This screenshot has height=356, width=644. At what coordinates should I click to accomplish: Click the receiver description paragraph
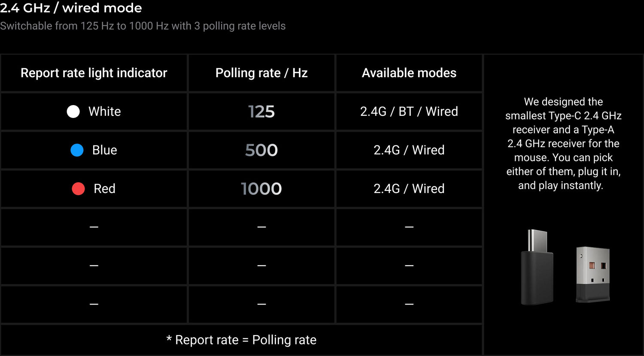pos(563,143)
